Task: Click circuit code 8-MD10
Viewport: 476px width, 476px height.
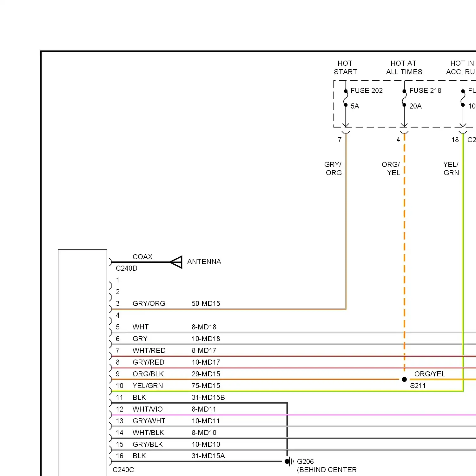Action: click(x=204, y=433)
